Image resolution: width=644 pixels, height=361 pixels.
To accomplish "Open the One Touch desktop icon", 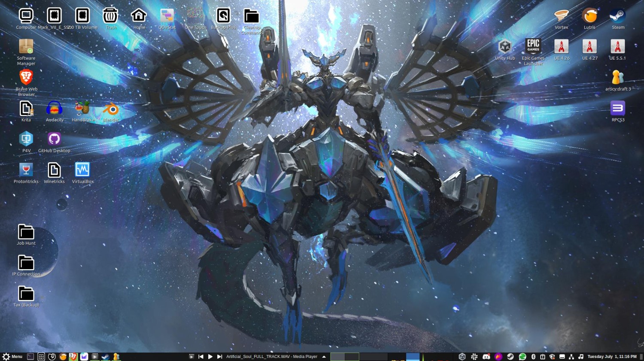I will click(x=195, y=18).
